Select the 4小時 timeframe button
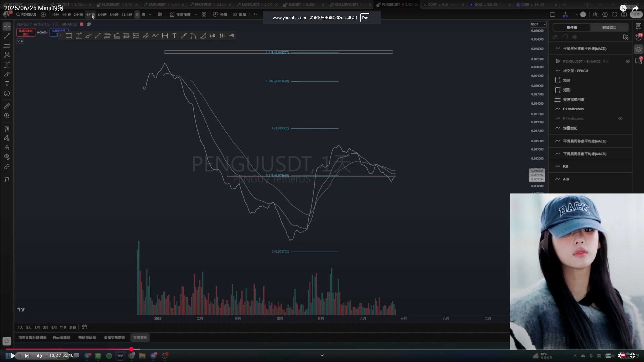 pos(90,15)
